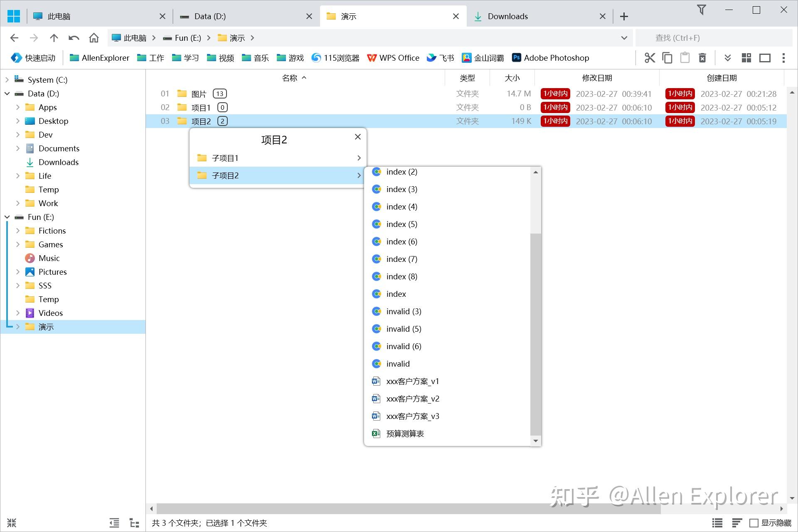Open the filter funnel icon at top right
Screen dimensions: 798x532
701,10
